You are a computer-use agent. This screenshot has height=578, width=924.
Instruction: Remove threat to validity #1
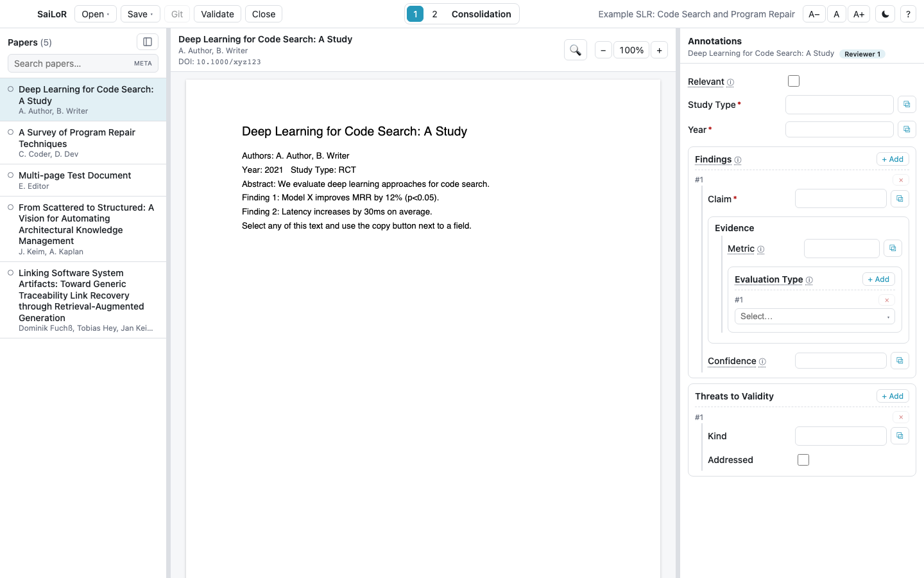(901, 417)
